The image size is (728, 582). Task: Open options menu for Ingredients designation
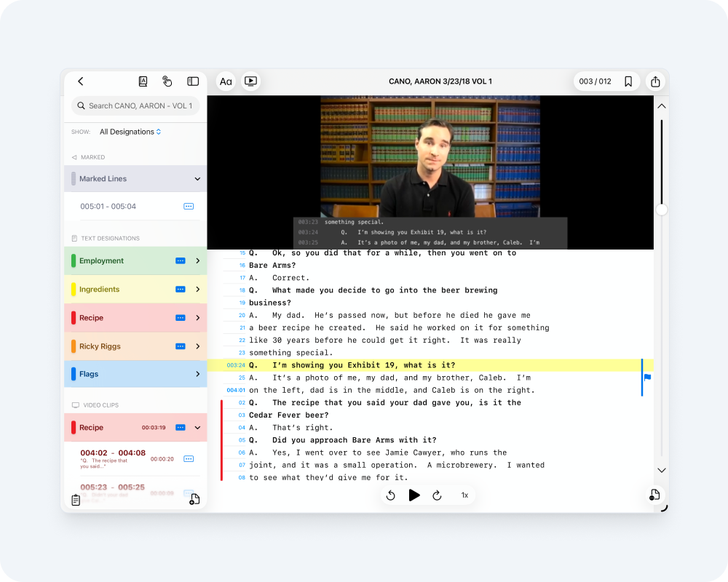pyautogui.click(x=181, y=290)
